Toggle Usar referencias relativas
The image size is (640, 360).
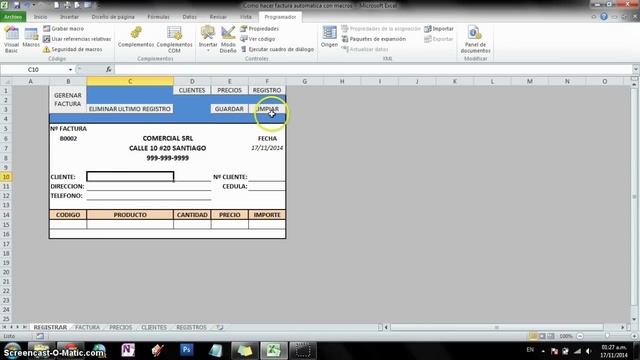[x=77, y=39]
